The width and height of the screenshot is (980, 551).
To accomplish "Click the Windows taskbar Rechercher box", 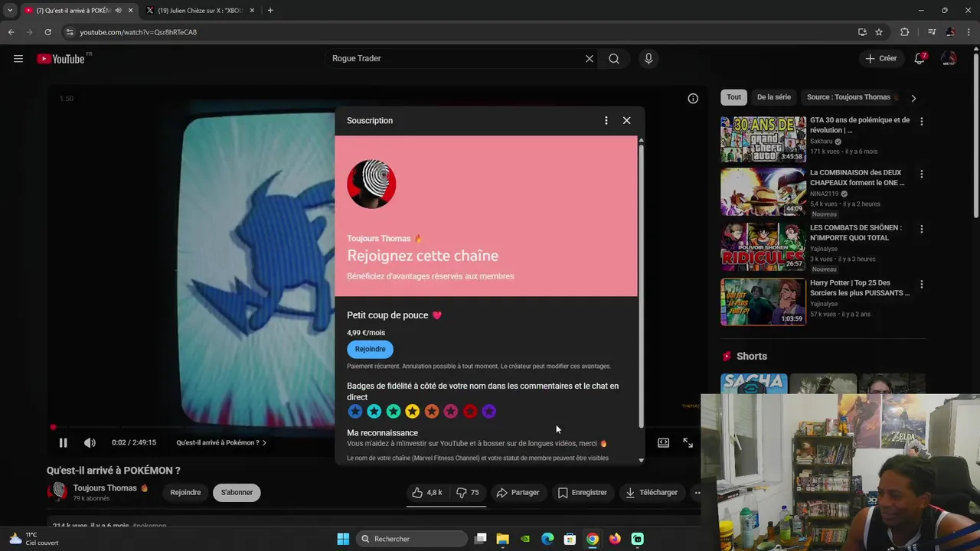I will coord(413,539).
